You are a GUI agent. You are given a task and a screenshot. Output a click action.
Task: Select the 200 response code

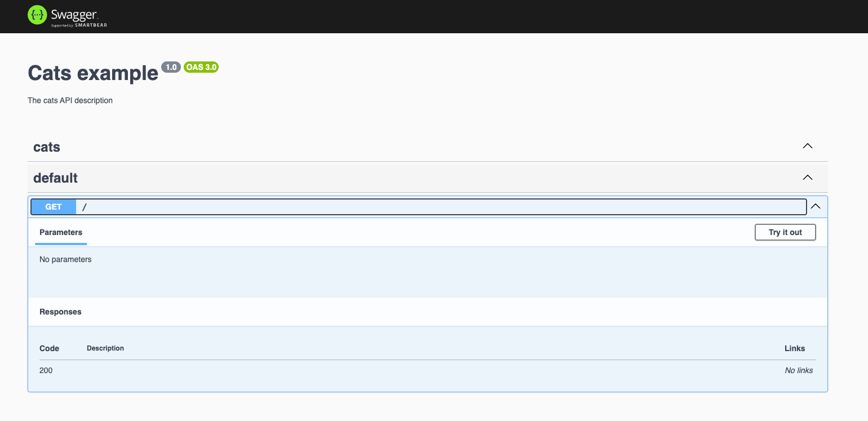(46, 370)
